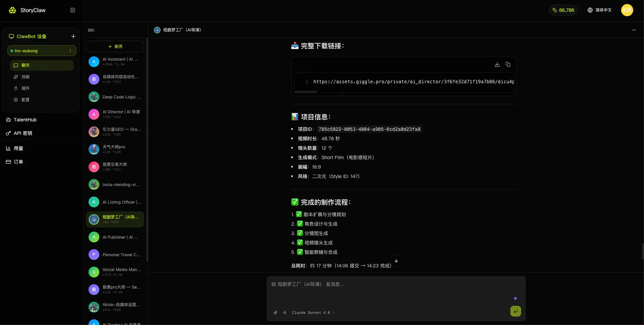Image resolution: width=644 pixels, height=325 pixels.
Task: Click the 雇佣 hire button
Action: [x=115, y=47]
